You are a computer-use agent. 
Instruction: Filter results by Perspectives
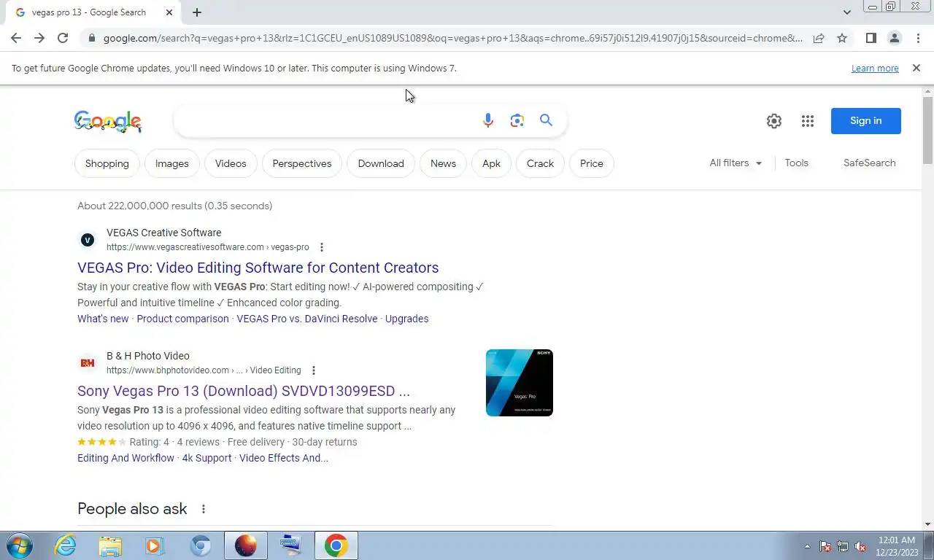(302, 163)
